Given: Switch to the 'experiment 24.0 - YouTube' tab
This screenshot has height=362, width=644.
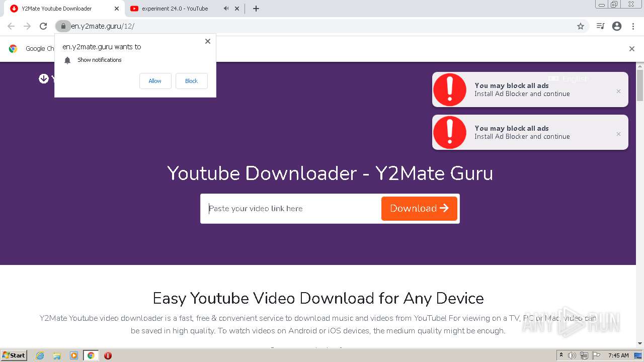Looking at the screenshot, I should coord(175,9).
